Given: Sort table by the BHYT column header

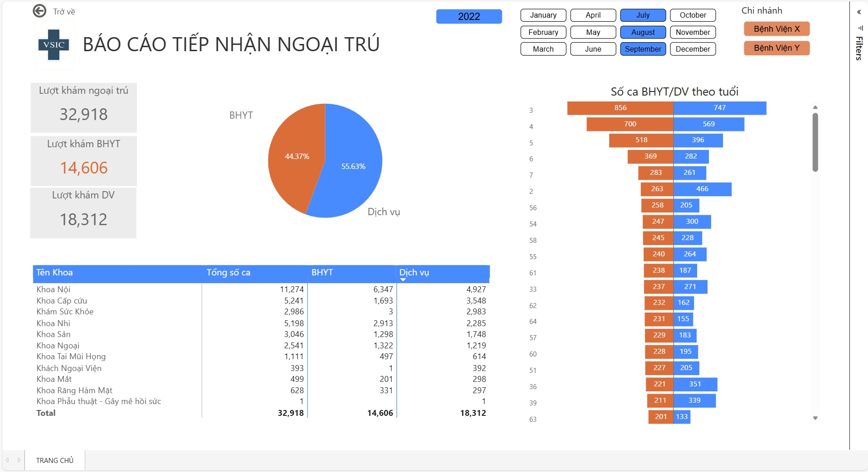Looking at the screenshot, I should pyautogui.click(x=322, y=272).
